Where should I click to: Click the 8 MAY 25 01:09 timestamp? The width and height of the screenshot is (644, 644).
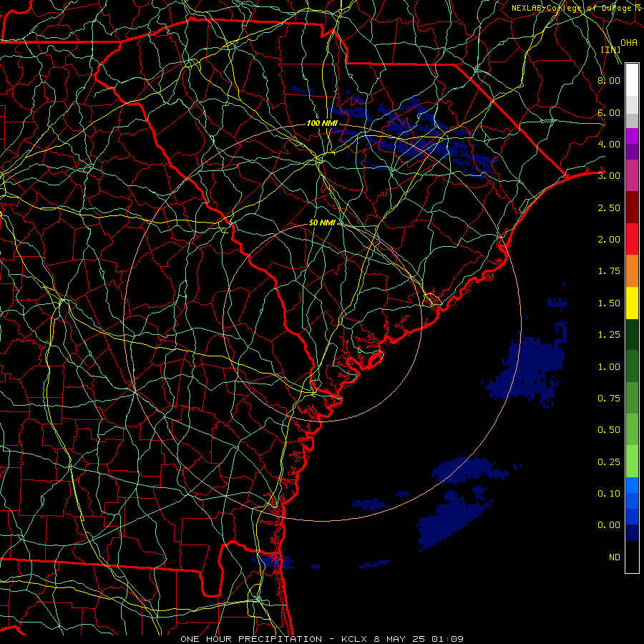coord(419,639)
